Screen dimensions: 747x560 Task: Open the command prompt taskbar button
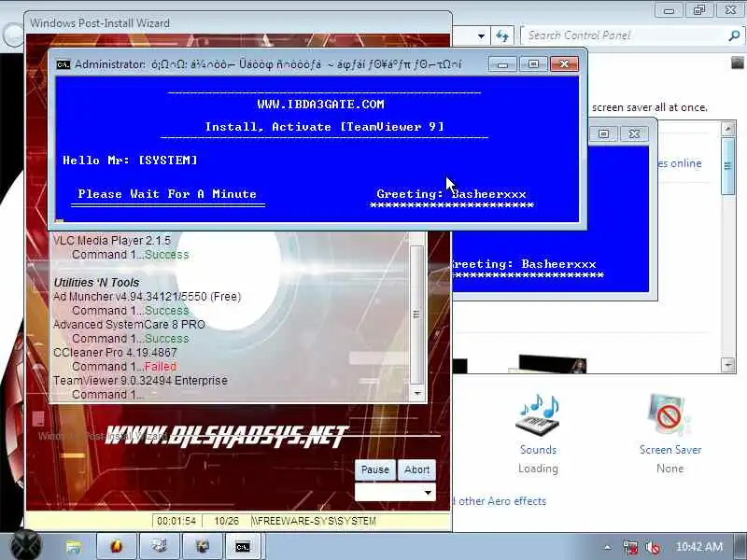pyautogui.click(x=243, y=546)
